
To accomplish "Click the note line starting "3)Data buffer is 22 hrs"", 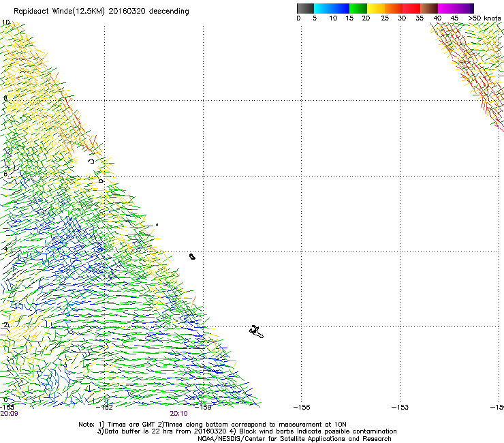I will (247, 431).
